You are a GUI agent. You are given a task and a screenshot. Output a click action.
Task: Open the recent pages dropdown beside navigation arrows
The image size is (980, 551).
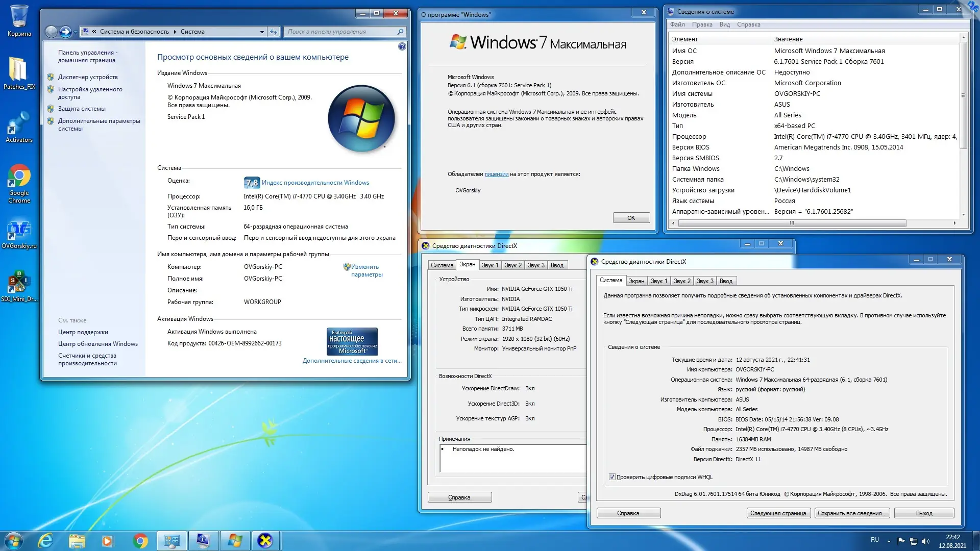point(76,32)
